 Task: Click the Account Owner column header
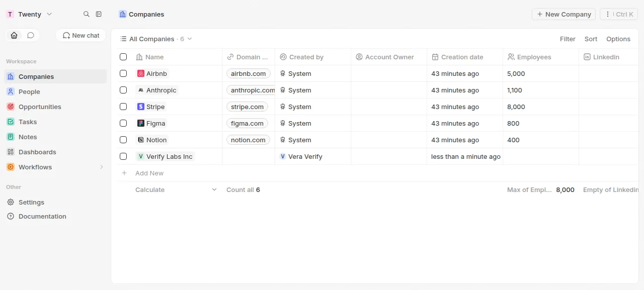[389, 57]
